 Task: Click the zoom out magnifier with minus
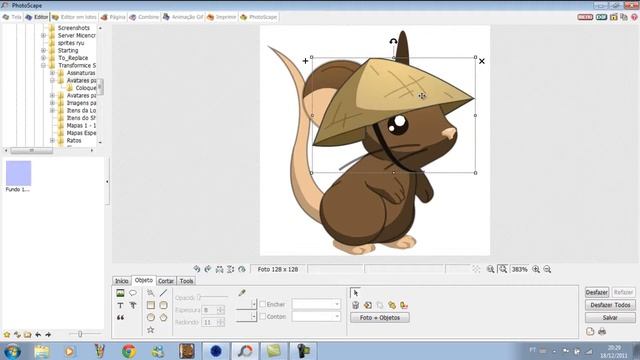547,269
